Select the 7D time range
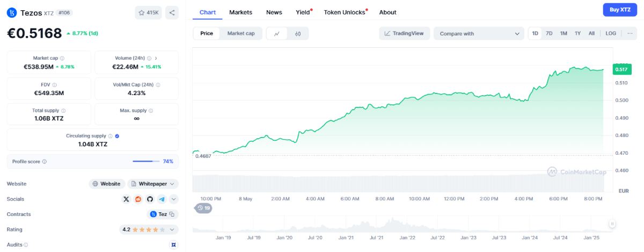This screenshot has width=644, height=252. [x=549, y=33]
